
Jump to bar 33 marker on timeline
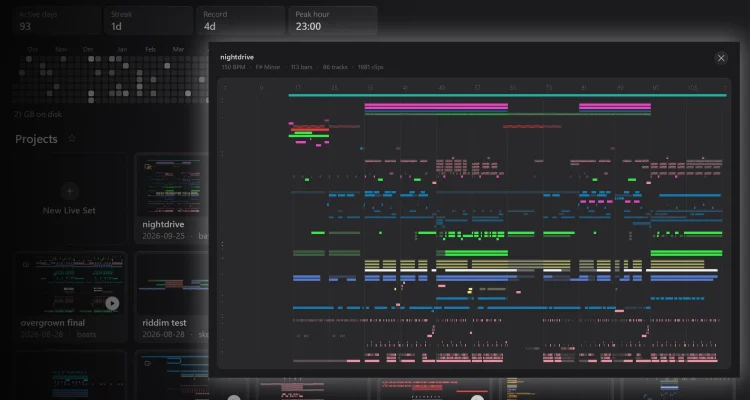click(370, 88)
